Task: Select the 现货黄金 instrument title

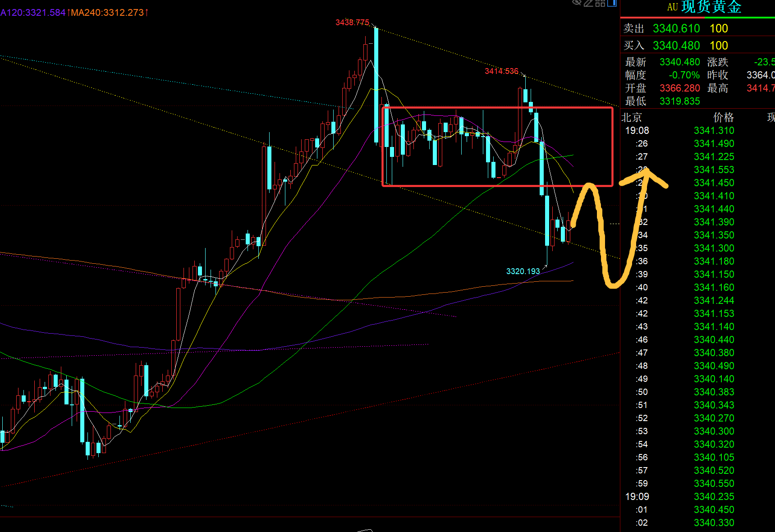Action: [711, 7]
